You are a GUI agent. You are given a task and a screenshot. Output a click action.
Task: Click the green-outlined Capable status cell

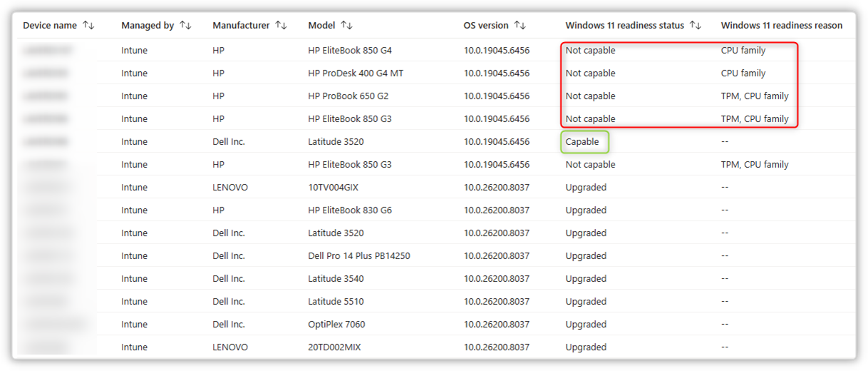pos(583,142)
